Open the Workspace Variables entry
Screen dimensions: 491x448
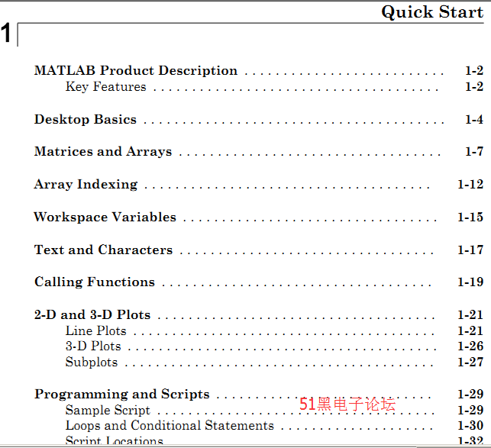click(105, 217)
